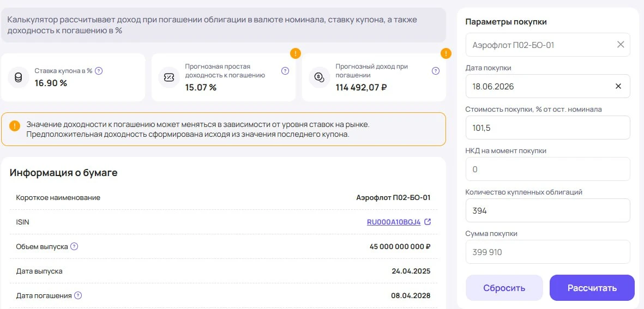Click the Параметры покупки heading
Screen dimensions: 644x309
point(506,22)
